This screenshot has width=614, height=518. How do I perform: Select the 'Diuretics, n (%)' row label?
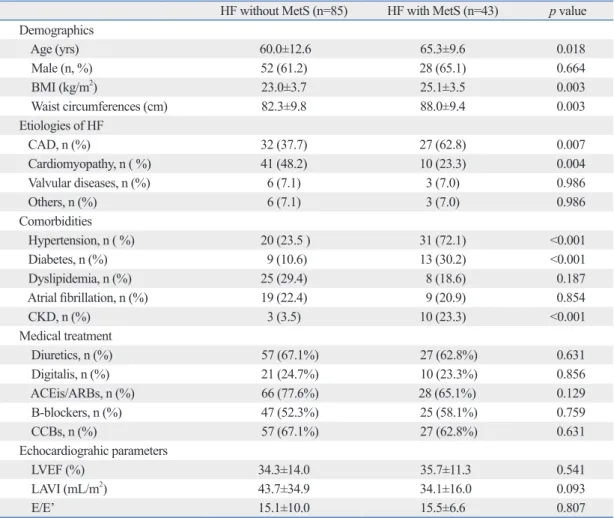(x=72, y=356)
